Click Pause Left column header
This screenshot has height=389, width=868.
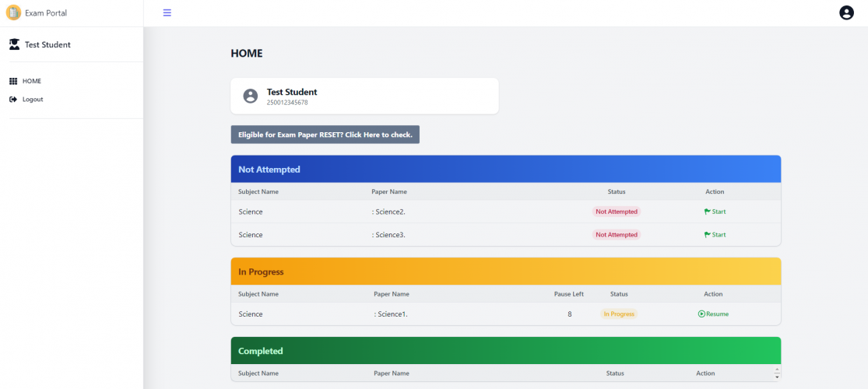click(568, 294)
